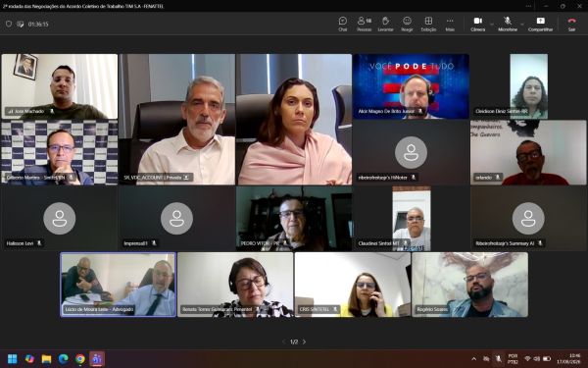Image resolution: width=588 pixels, height=368 pixels.
Task: Select the Renata Torres Guimarães Pimentel tile
Action: (x=235, y=285)
